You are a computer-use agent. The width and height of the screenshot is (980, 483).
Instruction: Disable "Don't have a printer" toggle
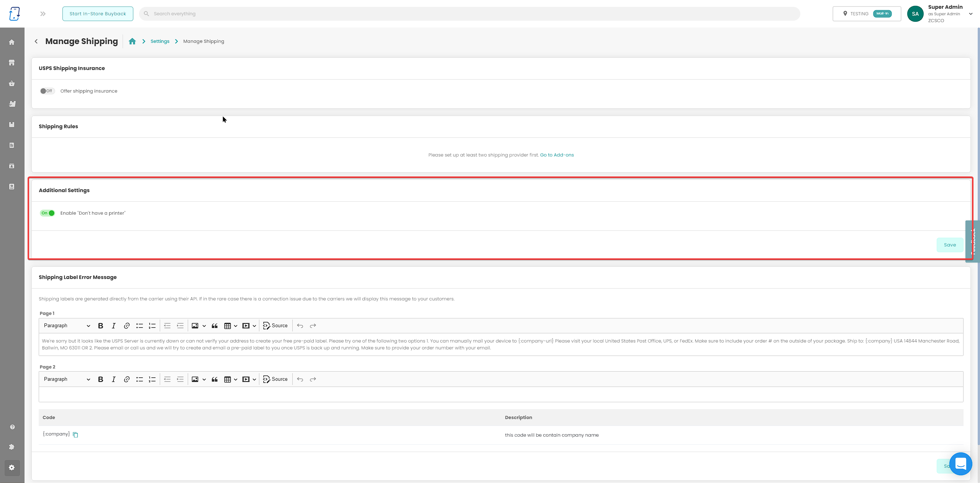tap(47, 213)
